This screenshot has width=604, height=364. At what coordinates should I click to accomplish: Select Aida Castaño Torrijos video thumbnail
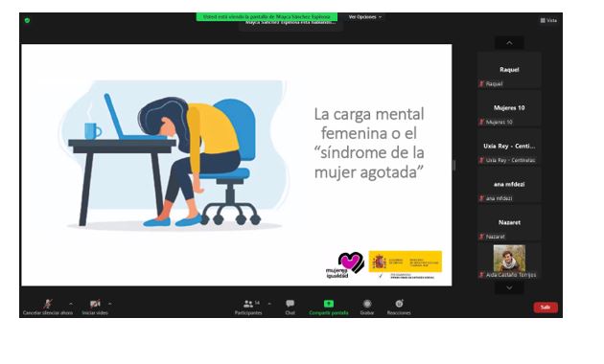[509, 261]
